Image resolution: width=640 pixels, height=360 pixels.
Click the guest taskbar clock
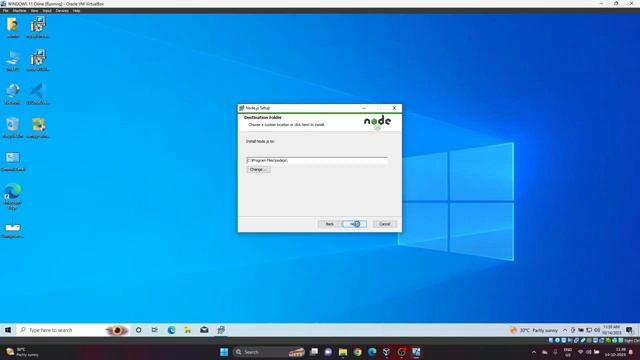tap(611, 330)
